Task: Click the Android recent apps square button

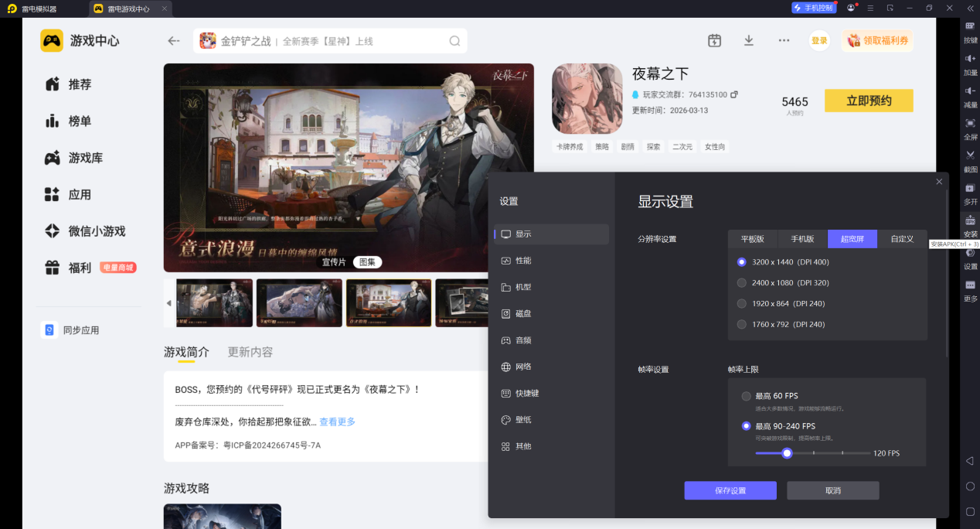Action: pyautogui.click(x=970, y=511)
